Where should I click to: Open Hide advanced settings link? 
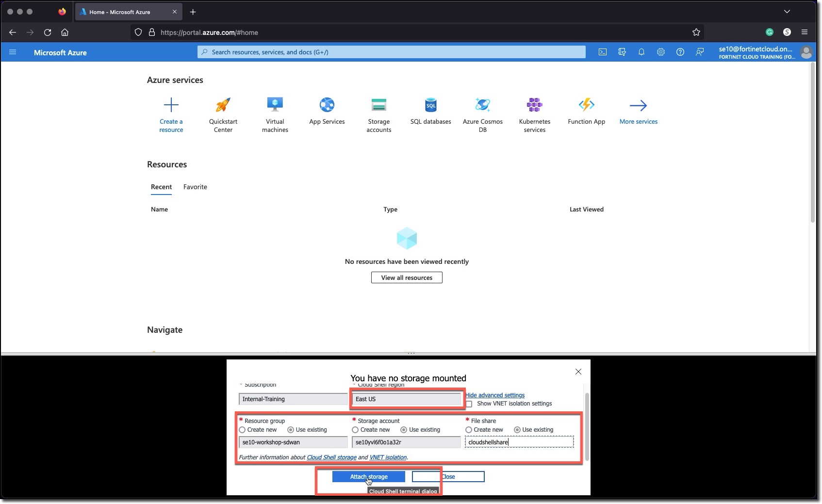coord(495,395)
